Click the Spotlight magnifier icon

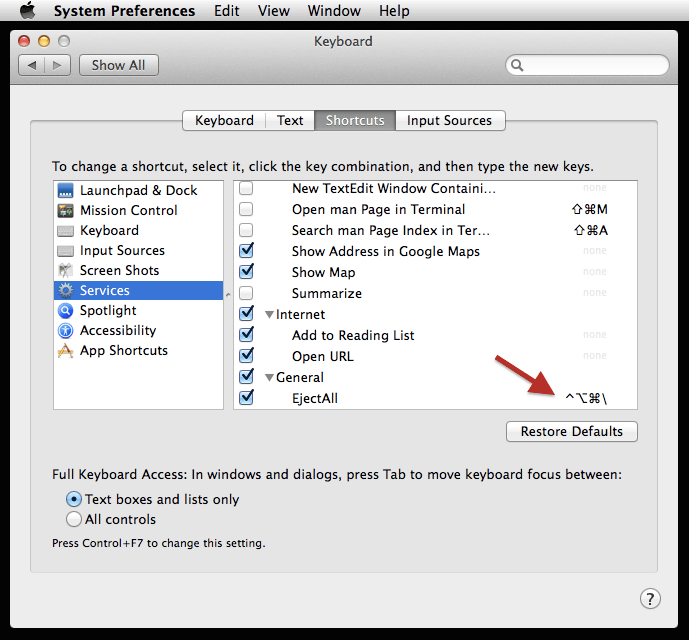click(65, 311)
